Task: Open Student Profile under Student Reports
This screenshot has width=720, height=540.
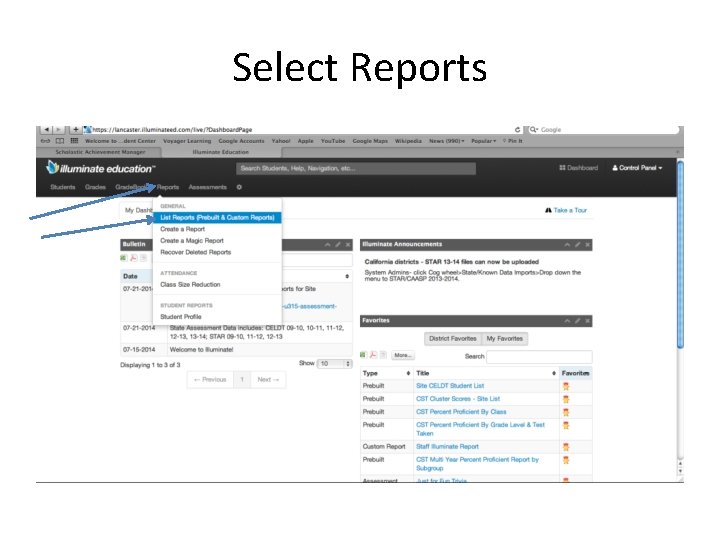Action: [x=180, y=317]
